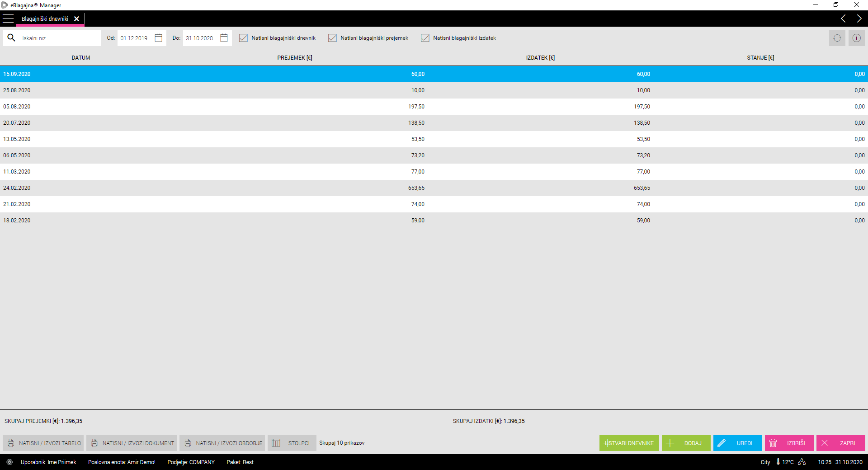Go to previous tab arrow
This screenshot has width=868, height=470.
pyautogui.click(x=843, y=19)
